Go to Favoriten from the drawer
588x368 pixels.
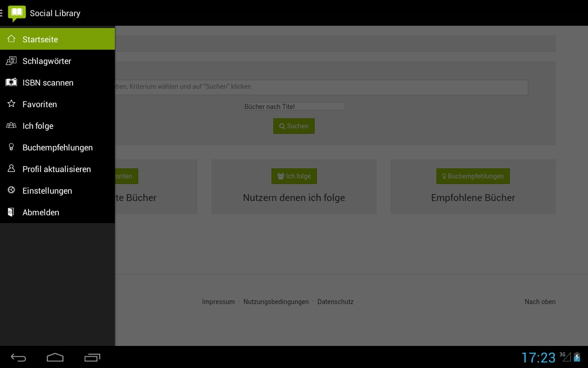[57, 104]
